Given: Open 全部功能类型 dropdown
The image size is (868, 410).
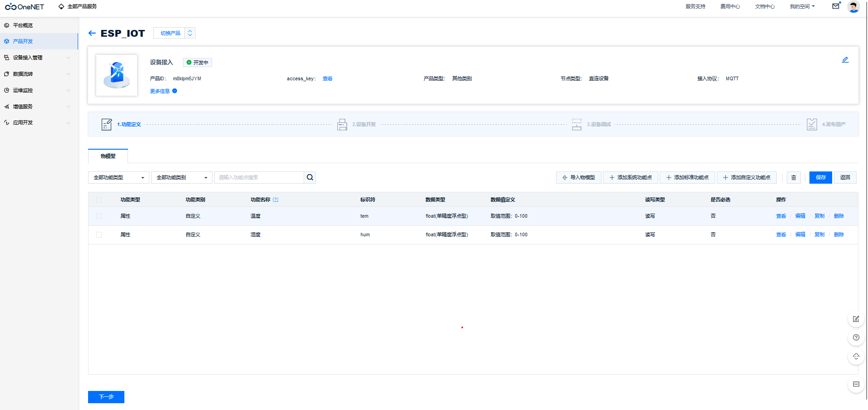Looking at the screenshot, I should pos(118,177).
